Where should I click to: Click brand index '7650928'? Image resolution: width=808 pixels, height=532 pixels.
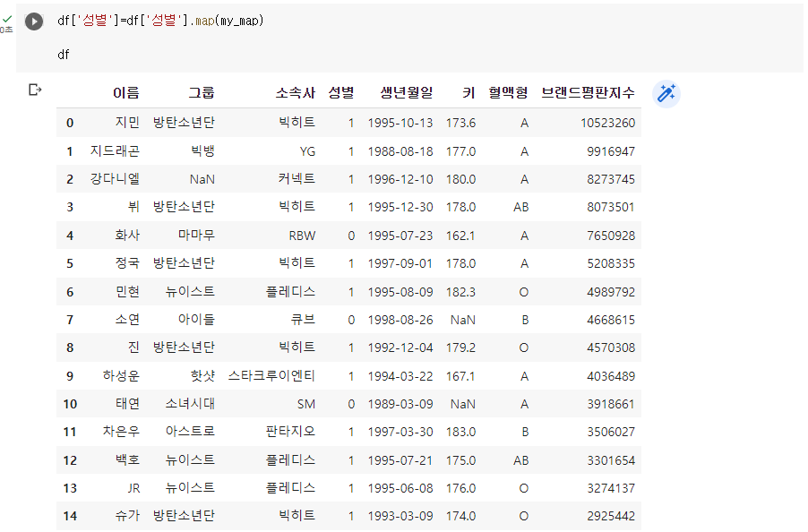coord(611,236)
